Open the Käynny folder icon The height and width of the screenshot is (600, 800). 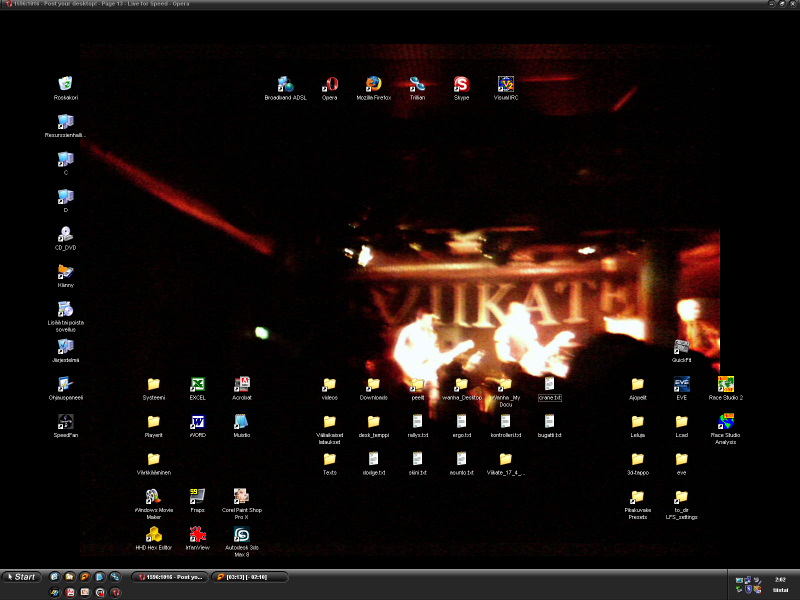(65, 275)
